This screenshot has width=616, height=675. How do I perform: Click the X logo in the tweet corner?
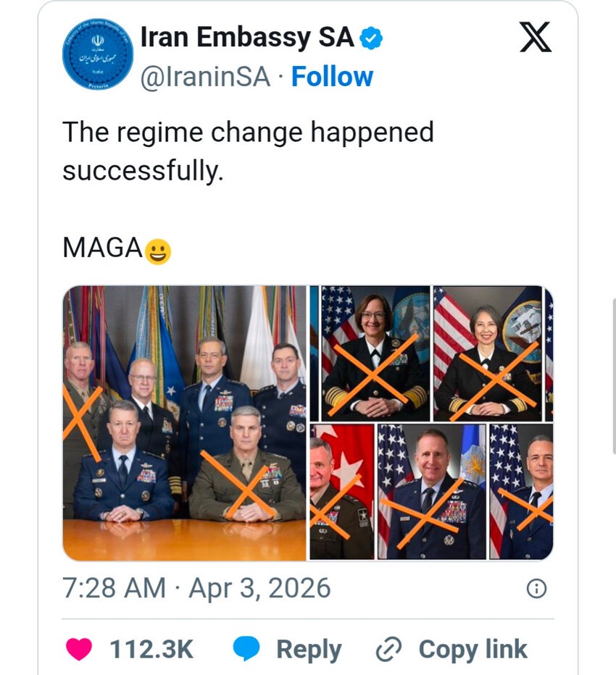pos(536,36)
